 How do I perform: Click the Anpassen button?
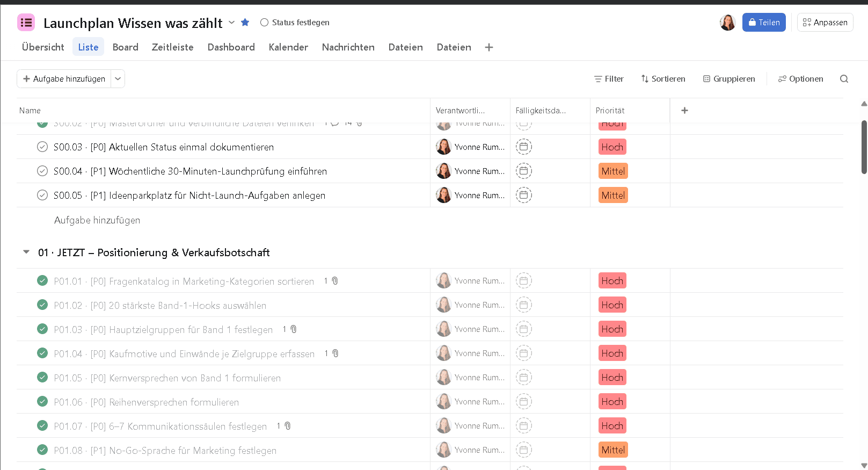point(825,23)
